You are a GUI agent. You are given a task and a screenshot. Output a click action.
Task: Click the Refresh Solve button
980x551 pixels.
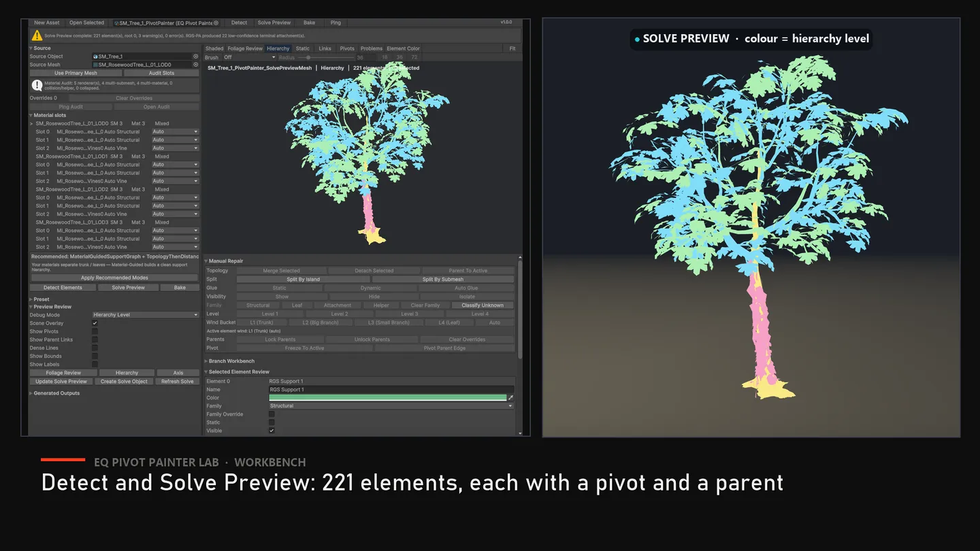click(177, 382)
